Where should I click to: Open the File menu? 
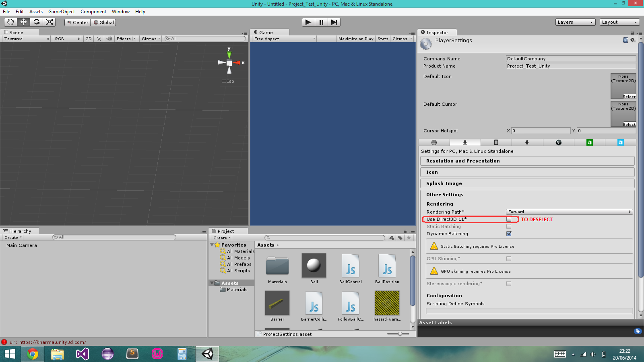6,12
